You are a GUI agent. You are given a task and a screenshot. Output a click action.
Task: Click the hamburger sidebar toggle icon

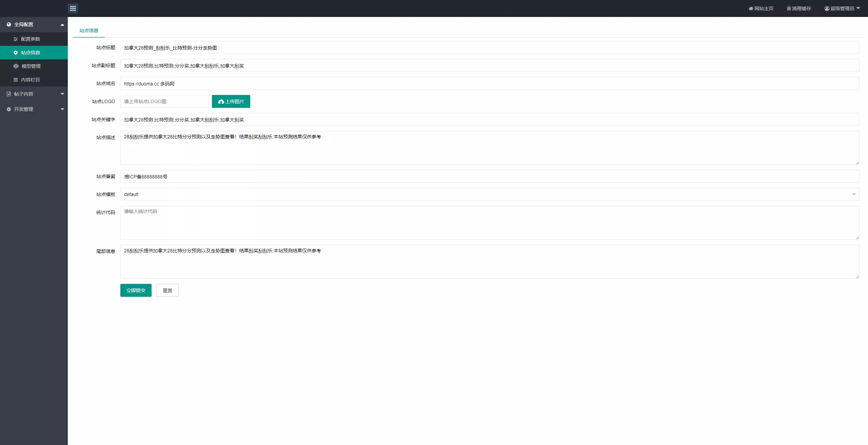click(x=73, y=8)
